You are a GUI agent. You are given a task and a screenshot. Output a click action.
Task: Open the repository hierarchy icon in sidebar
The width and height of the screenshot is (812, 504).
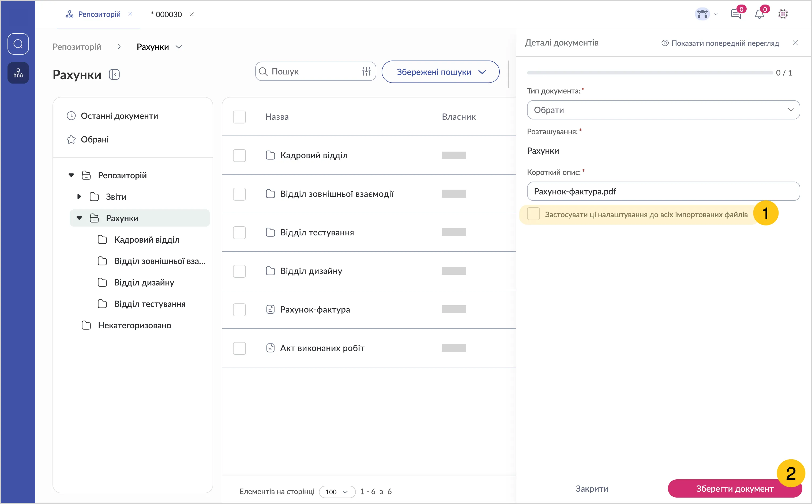coord(18,73)
